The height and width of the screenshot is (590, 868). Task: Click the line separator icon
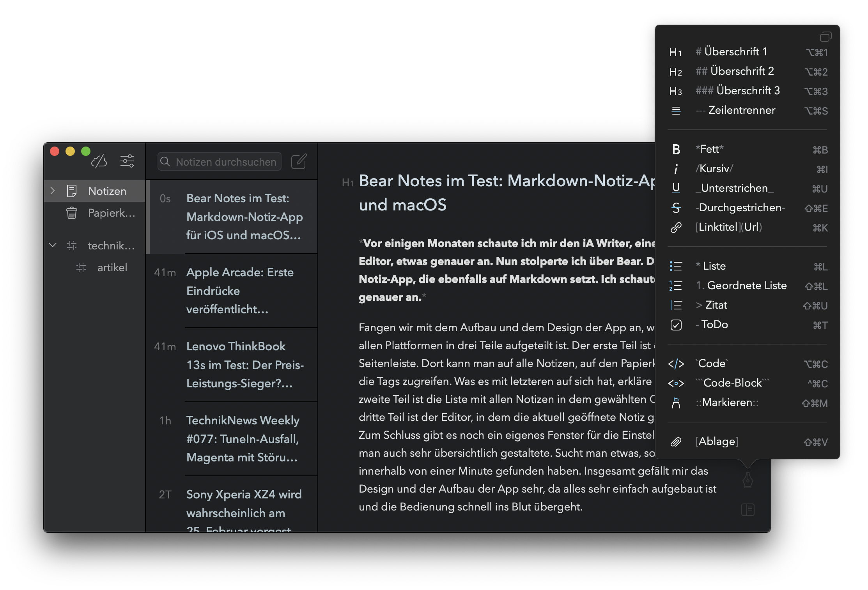click(x=676, y=111)
